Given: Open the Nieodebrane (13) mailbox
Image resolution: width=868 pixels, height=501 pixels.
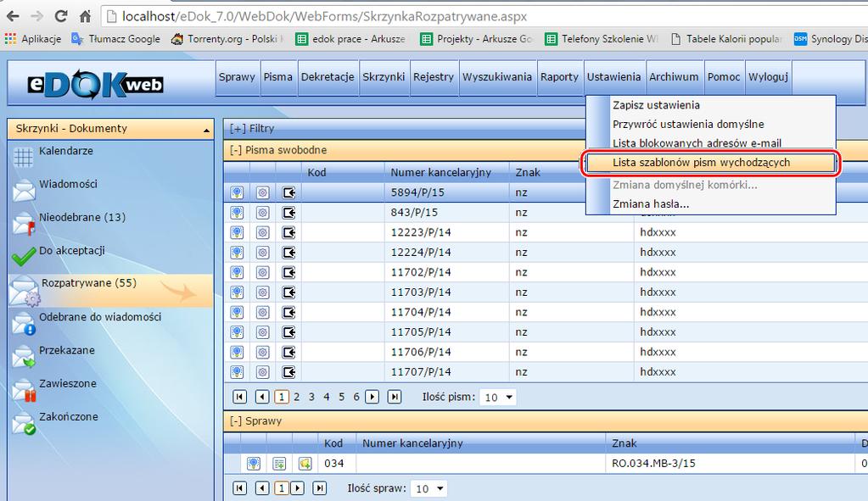Looking at the screenshot, I should (x=82, y=217).
